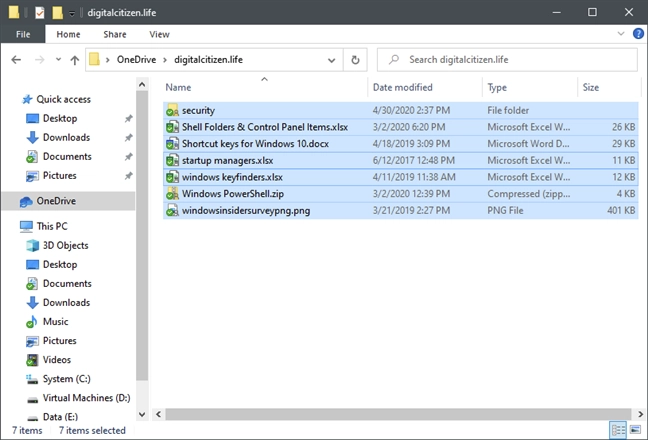The image size is (648, 440).
Task: Open the Share ribbon tab
Action: (115, 34)
